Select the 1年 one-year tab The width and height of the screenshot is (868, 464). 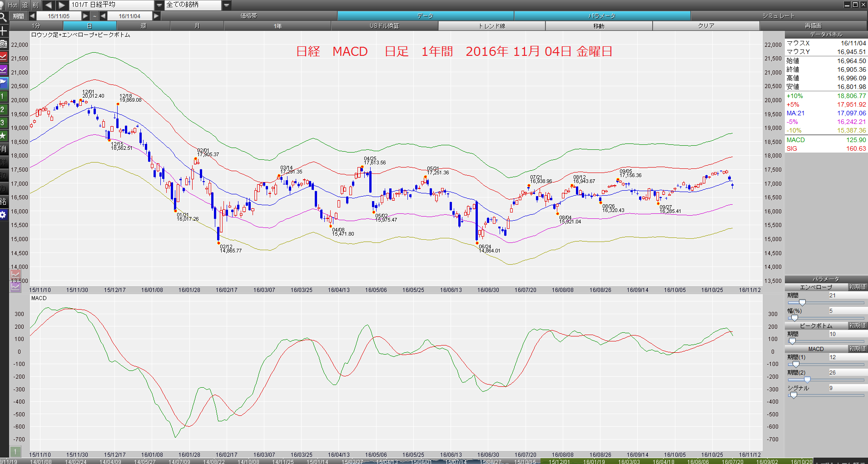(x=278, y=26)
